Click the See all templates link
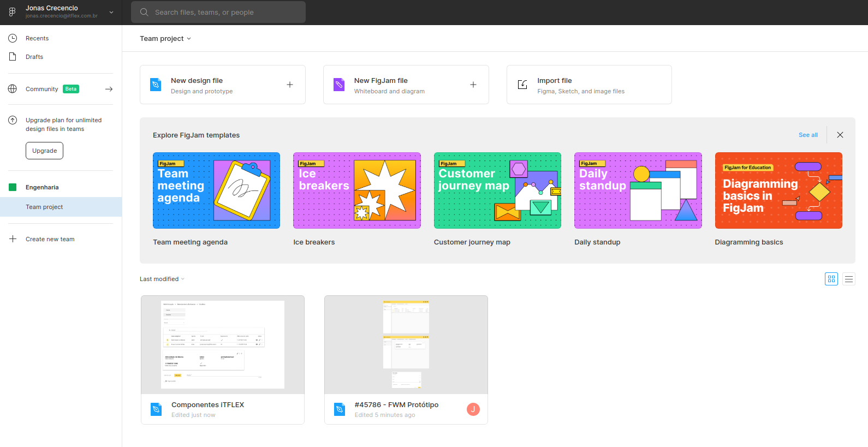Viewport: 868px width, 447px height. coord(808,135)
